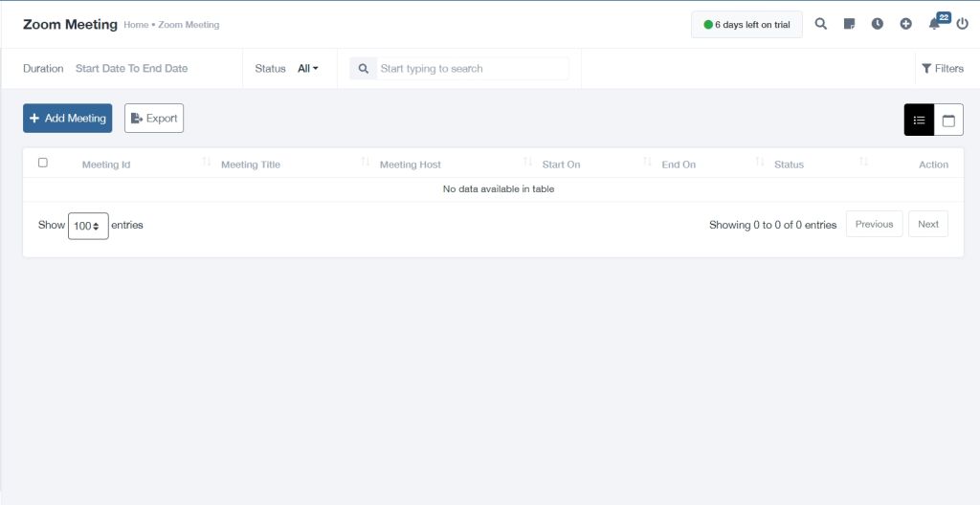Sort by Status column header
Screen dimensions: 980x505
coord(789,165)
